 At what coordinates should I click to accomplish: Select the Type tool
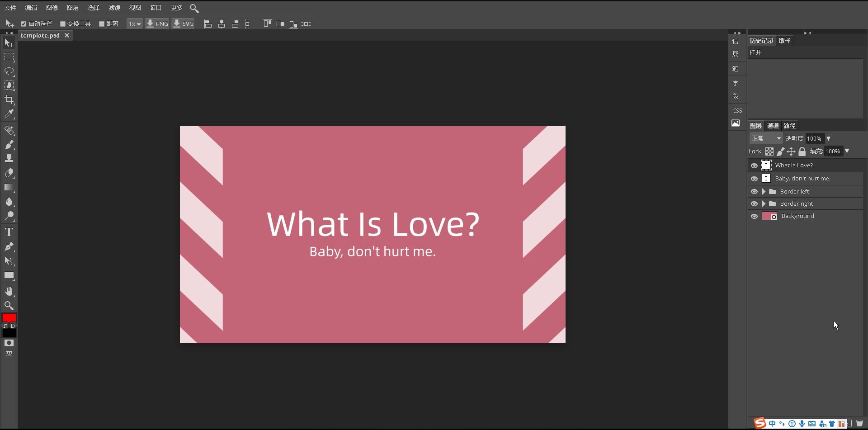(9, 232)
